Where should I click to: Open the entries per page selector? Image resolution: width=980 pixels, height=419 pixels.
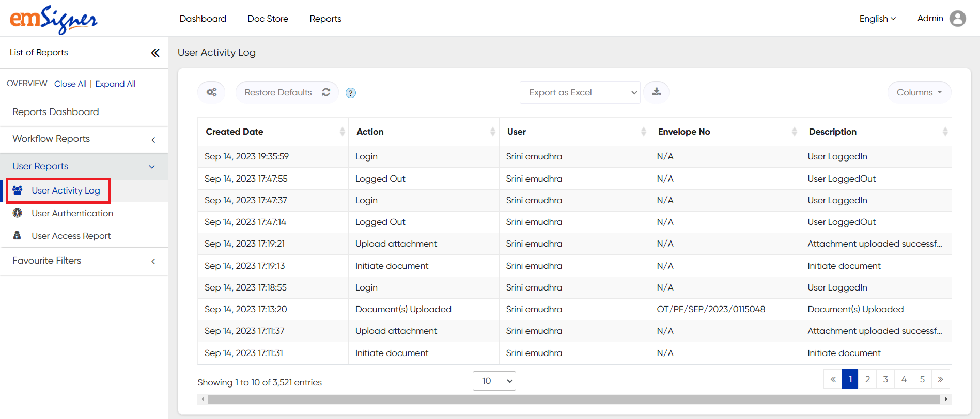point(494,381)
